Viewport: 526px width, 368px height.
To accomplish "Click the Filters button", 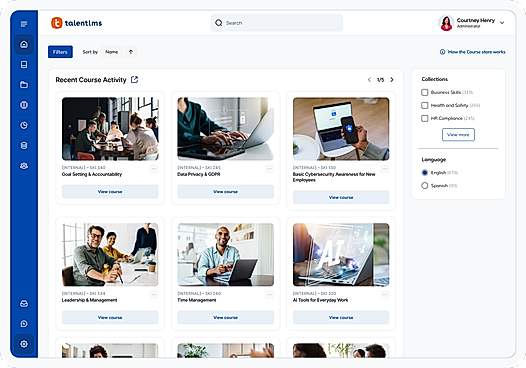I will [60, 52].
